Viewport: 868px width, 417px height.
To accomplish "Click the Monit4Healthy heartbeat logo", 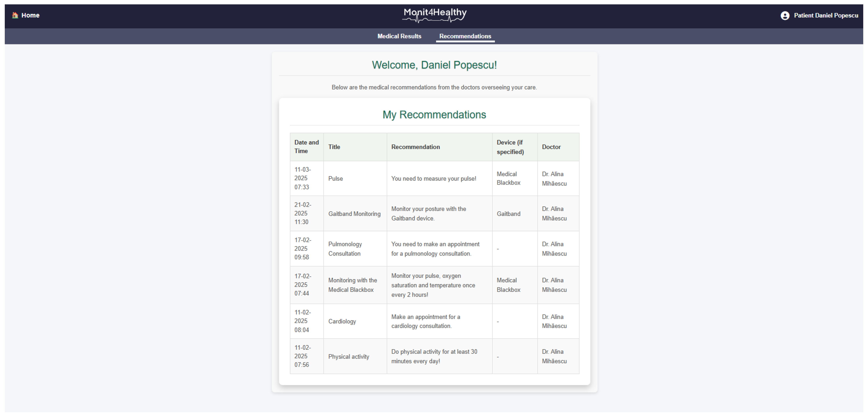I will [434, 15].
